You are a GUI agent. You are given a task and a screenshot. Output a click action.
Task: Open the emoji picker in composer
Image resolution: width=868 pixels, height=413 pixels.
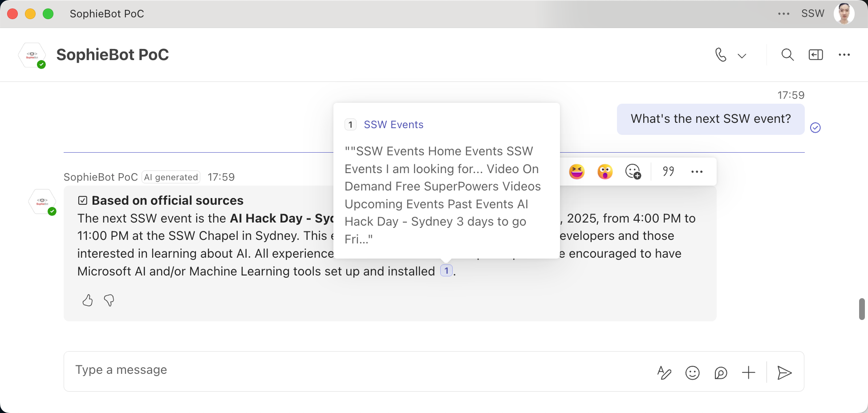coord(693,373)
